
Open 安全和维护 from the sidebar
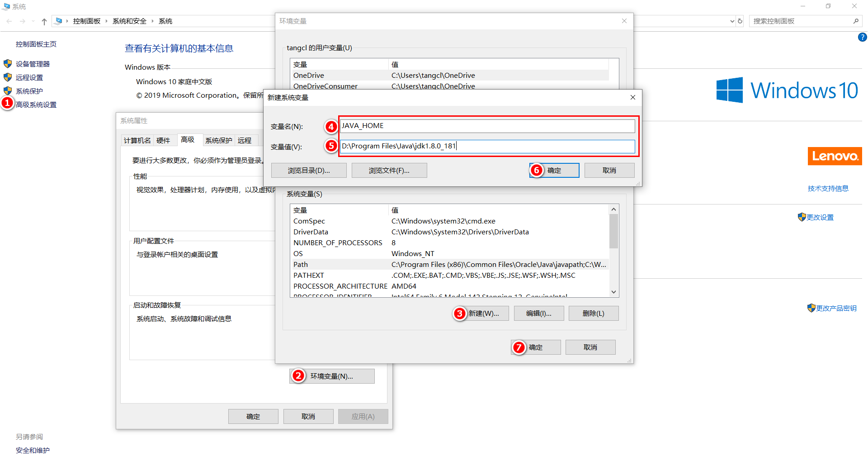pos(32,450)
